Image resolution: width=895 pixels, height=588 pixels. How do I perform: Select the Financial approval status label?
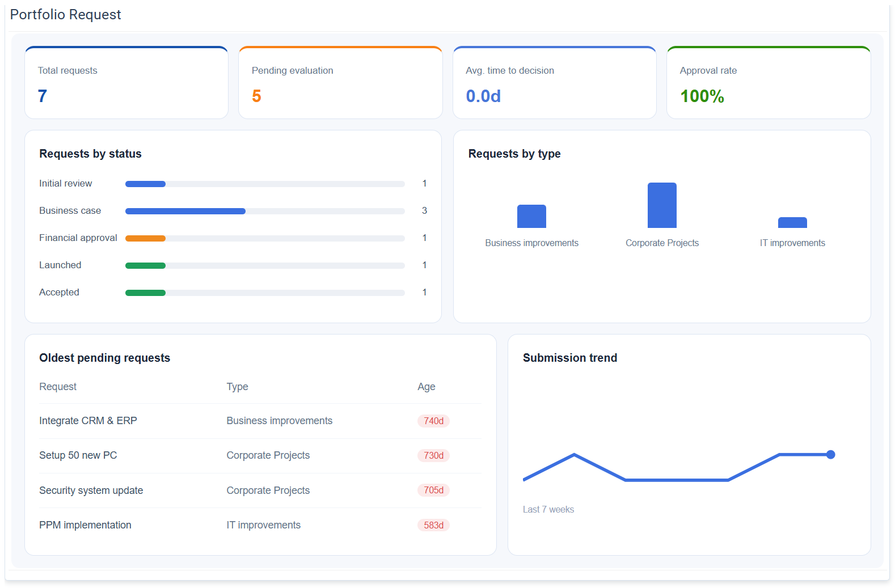[x=78, y=238]
